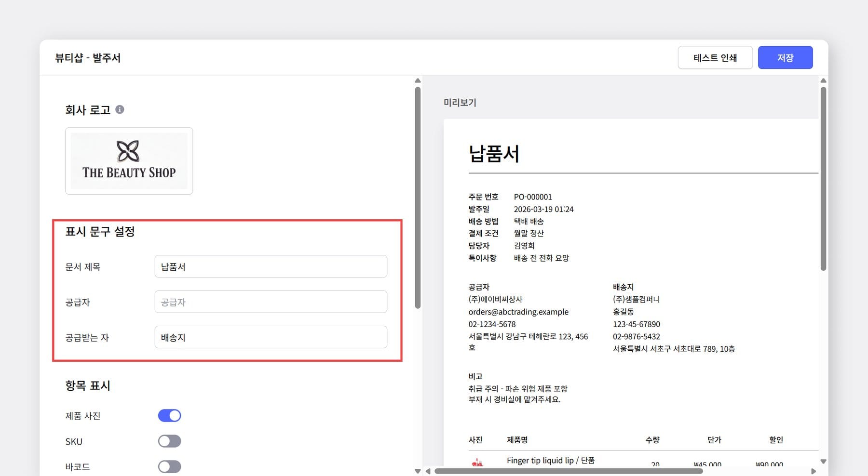Click the 저장 button to save
868x476 pixels.
coord(785,57)
